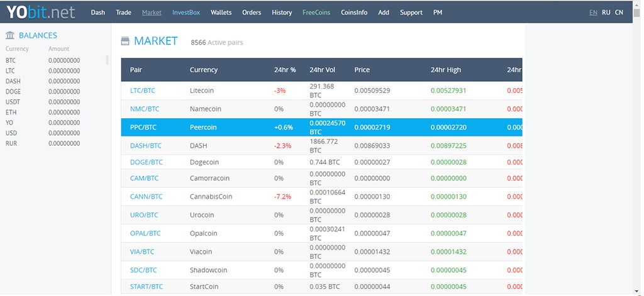Image resolution: width=644 pixels, height=296 pixels.
Task: Select BTC in the balances list
Action: click(11, 60)
